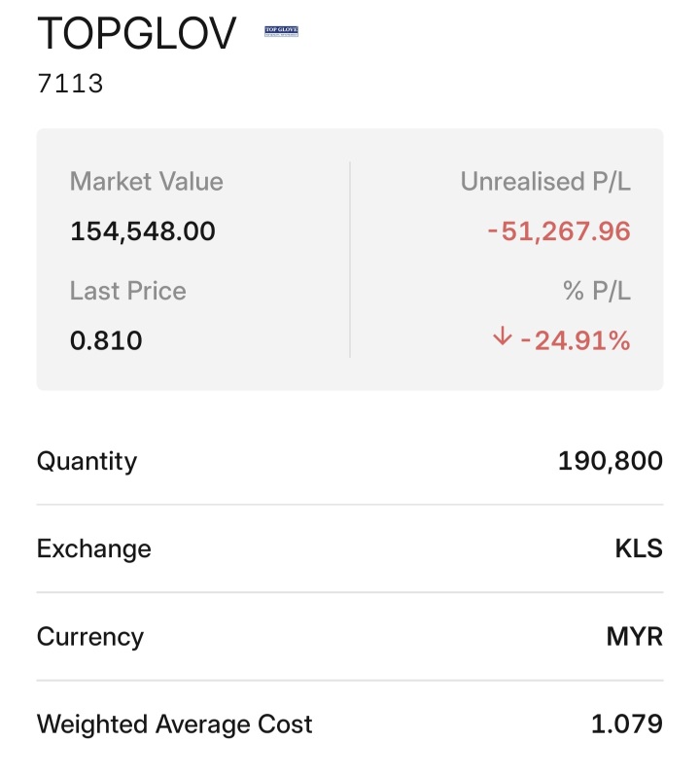Screen dimensions: 700x776
Task: Select the TOPGLOV stock title
Action: click(x=136, y=34)
